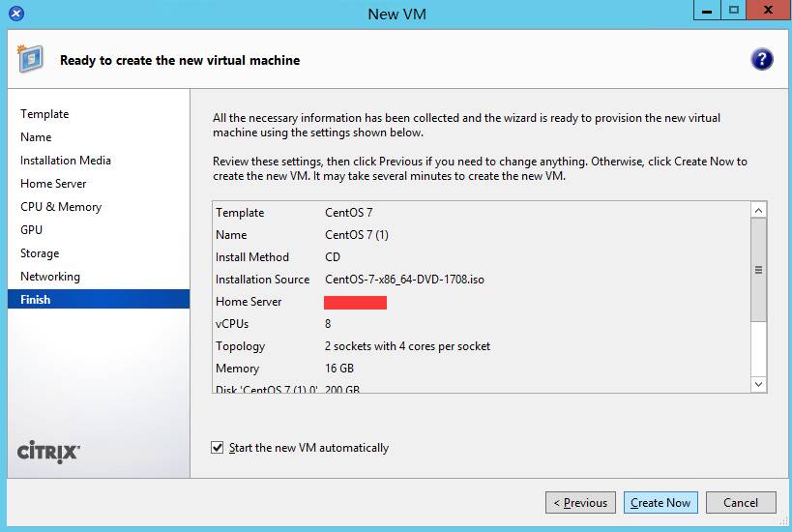Open the Name wizard step
Image resolution: width=792 pixels, height=532 pixels.
pyautogui.click(x=36, y=137)
